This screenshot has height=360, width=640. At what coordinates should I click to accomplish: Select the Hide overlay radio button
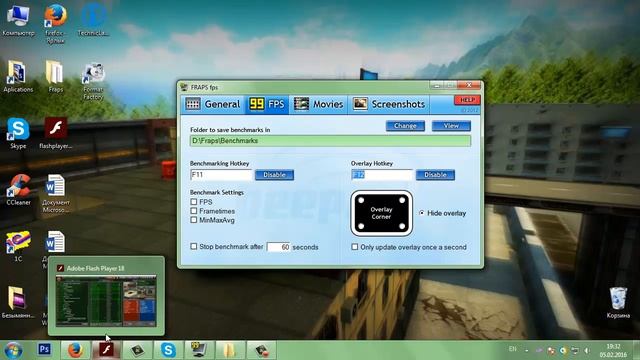(x=422, y=213)
